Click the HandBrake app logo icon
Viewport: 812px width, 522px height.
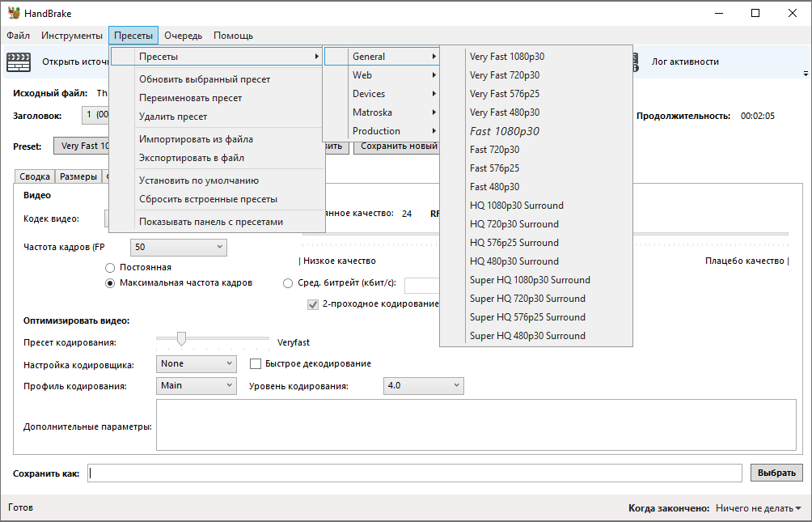click(x=14, y=13)
